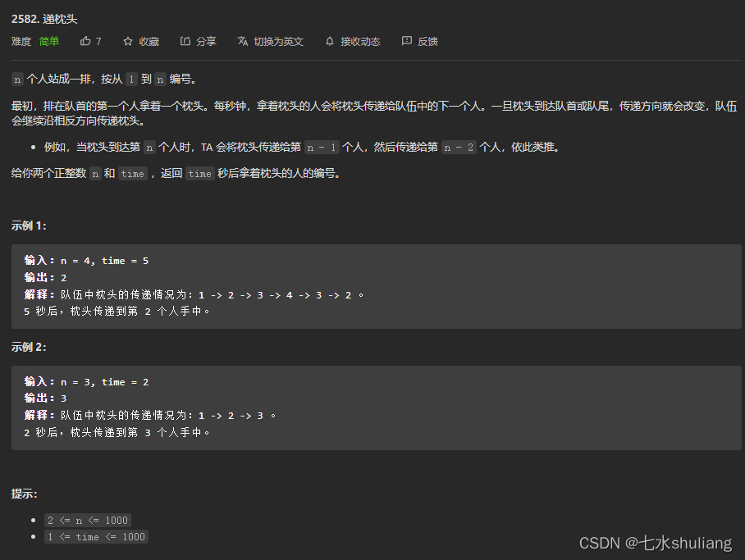Select the 收藏 star icon
This screenshot has height=560, width=745.
[127, 41]
